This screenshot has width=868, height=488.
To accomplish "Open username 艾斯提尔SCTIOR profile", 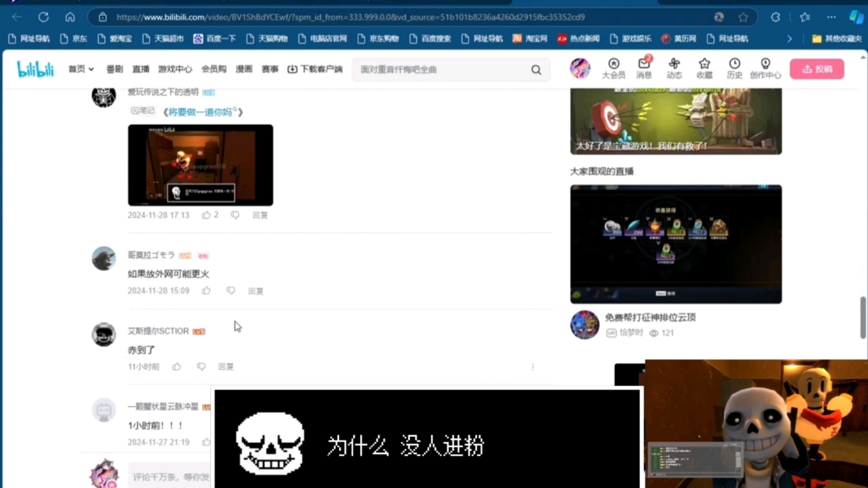I will pyautogui.click(x=158, y=331).
